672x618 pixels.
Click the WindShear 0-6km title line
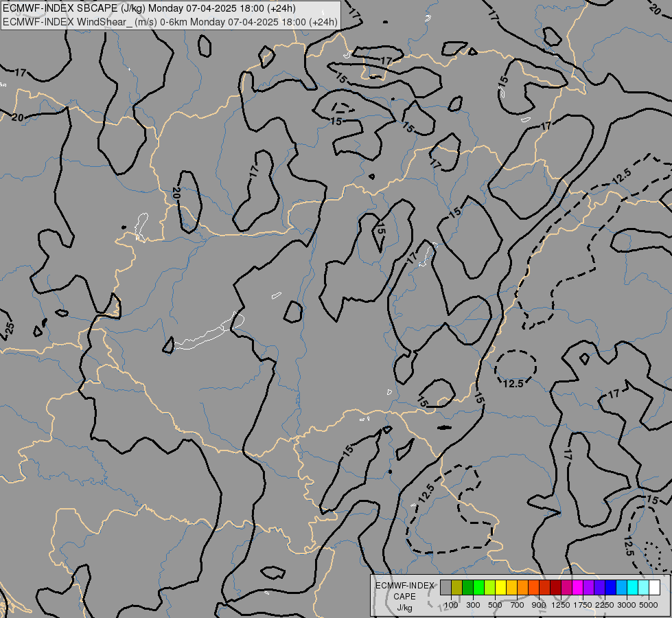point(170,22)
